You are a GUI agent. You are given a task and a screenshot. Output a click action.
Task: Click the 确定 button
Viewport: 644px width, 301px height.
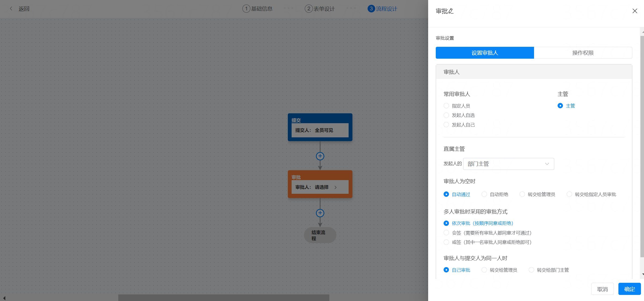(x=629, y=289)
